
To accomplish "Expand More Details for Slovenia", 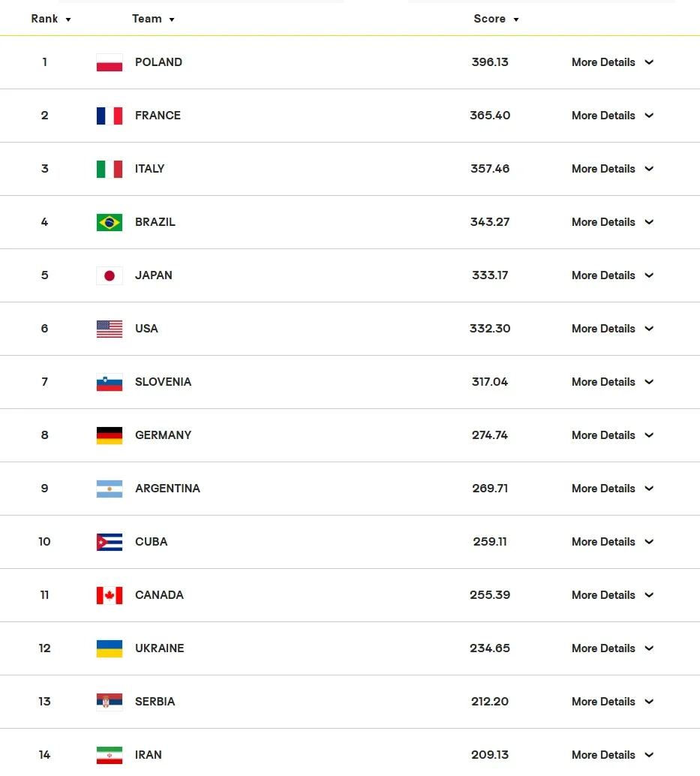I will pyautogui.click(x=612, y=383).
